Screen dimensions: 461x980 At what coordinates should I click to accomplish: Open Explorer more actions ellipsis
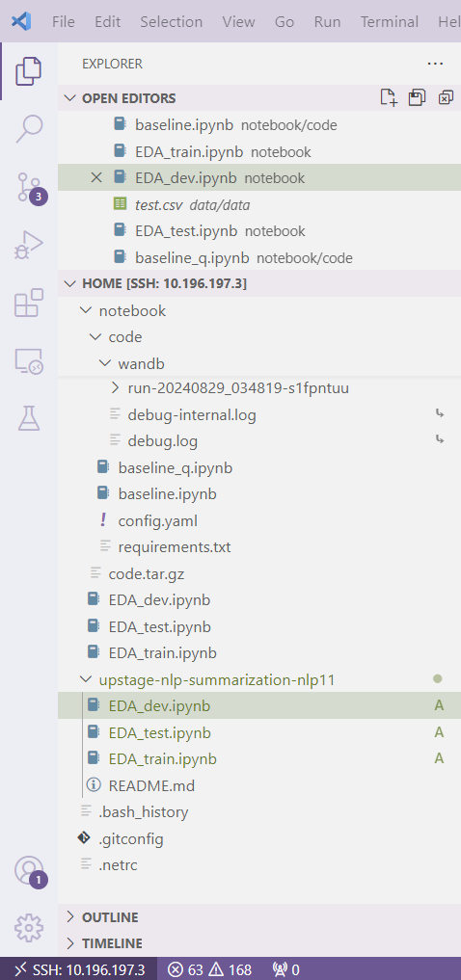pyautogui.click(x=435, y=64)
